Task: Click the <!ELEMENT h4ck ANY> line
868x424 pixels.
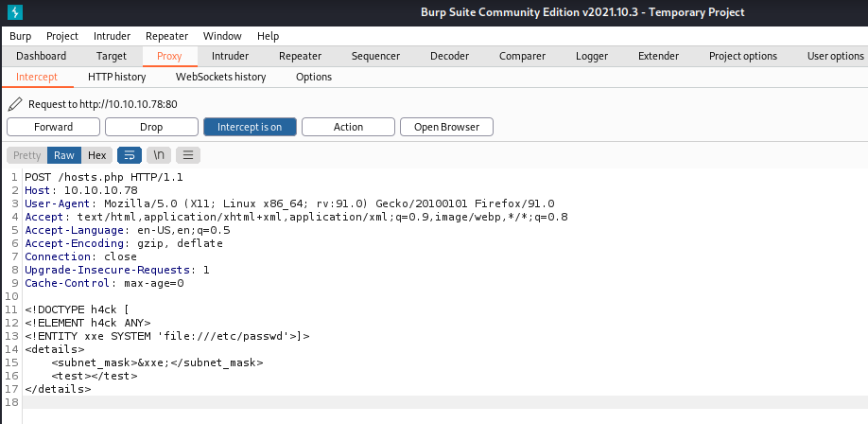Action: 88,323
